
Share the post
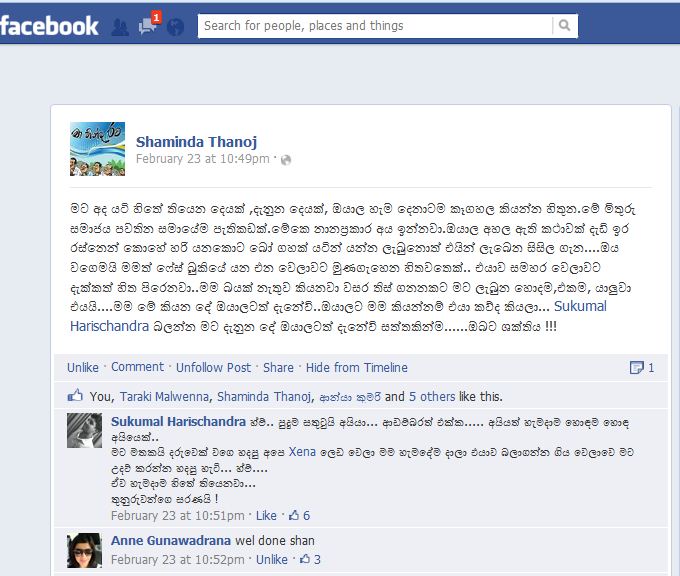tap(278, 367)
